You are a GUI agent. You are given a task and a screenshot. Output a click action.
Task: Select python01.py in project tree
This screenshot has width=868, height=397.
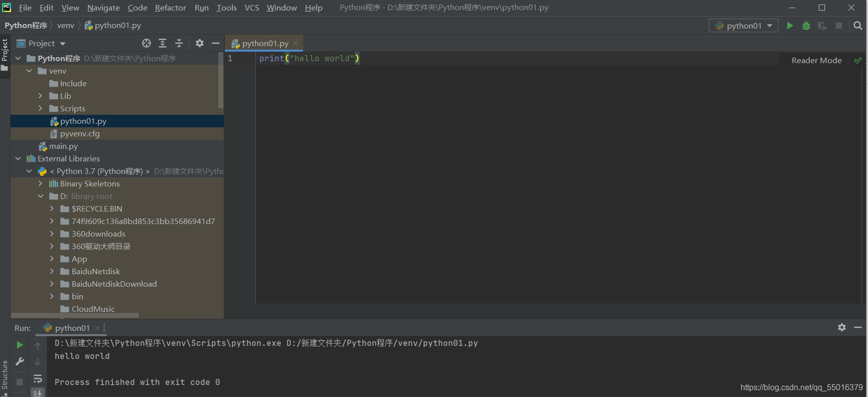click(x=117, y=121)
